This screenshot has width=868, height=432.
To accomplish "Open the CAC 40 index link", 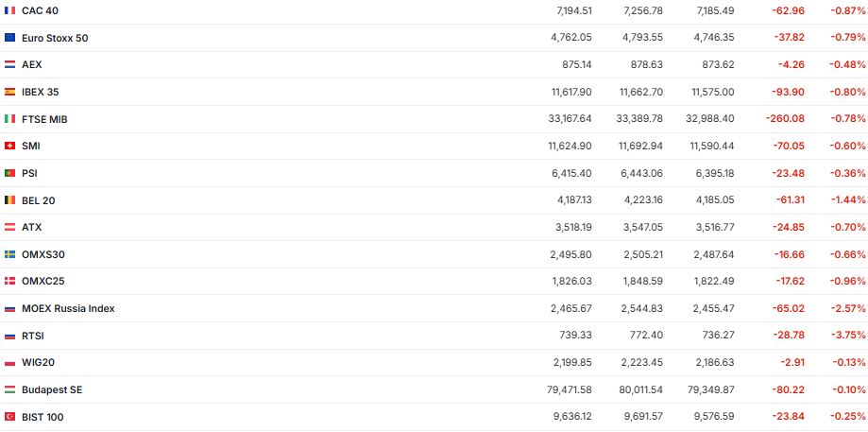I will [x=40, y=9].
